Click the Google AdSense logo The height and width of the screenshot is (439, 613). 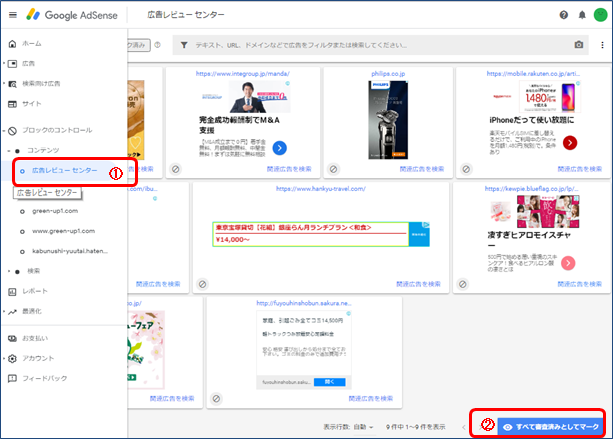tap(72, 15)
